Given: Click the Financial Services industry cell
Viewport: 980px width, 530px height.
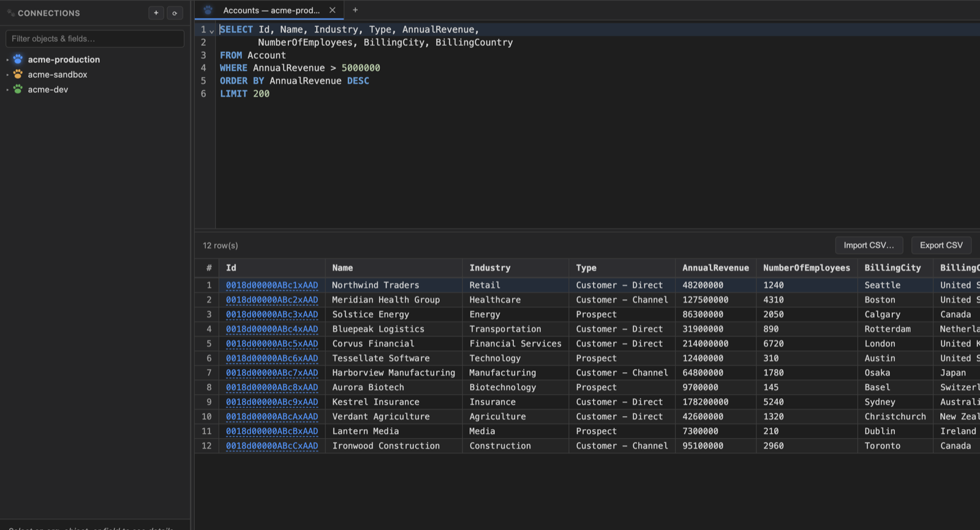Looking at the screenshot, I should (x=516, y=344).
